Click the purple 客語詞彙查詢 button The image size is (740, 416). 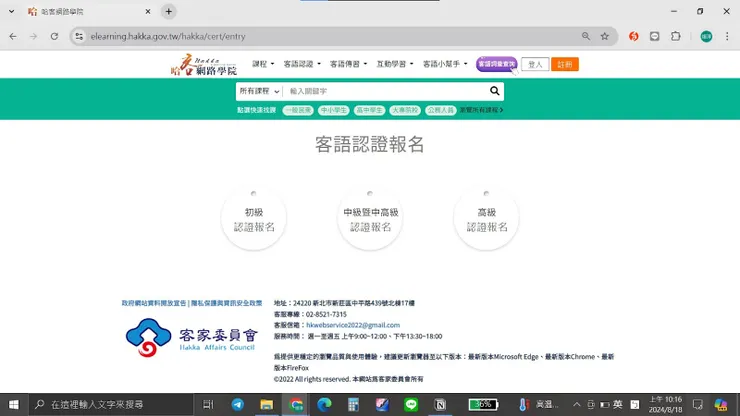tap(496, 64)
